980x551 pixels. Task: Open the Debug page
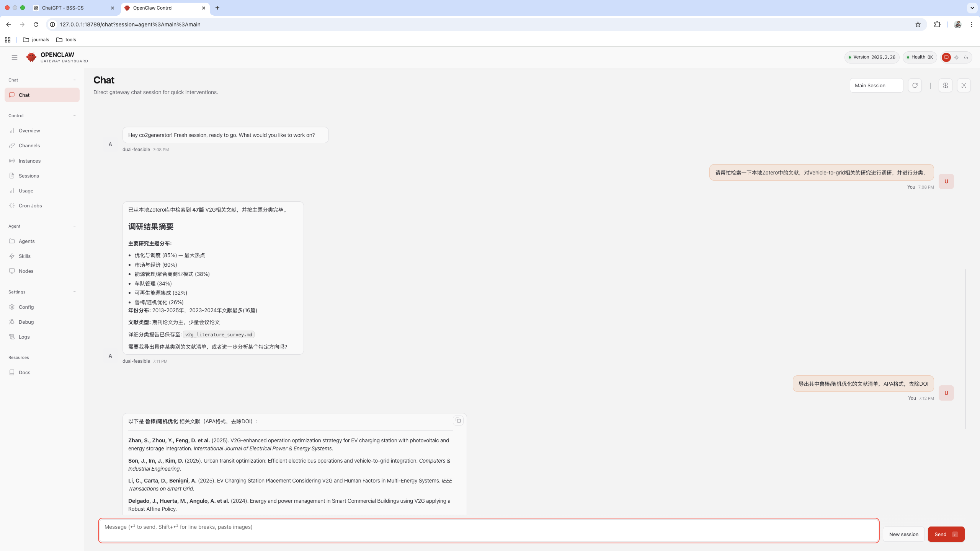click(x=26, y=322)
